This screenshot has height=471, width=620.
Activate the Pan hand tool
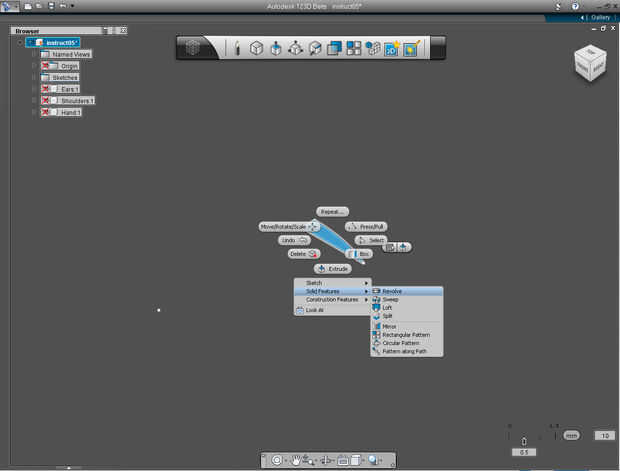[x=296, y=460]
